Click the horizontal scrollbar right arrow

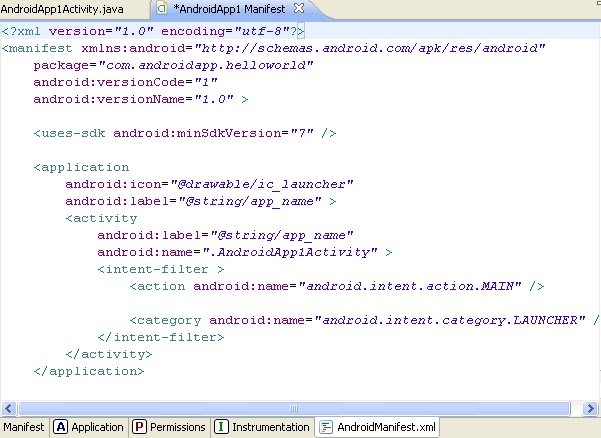click(x=591, y=408)
